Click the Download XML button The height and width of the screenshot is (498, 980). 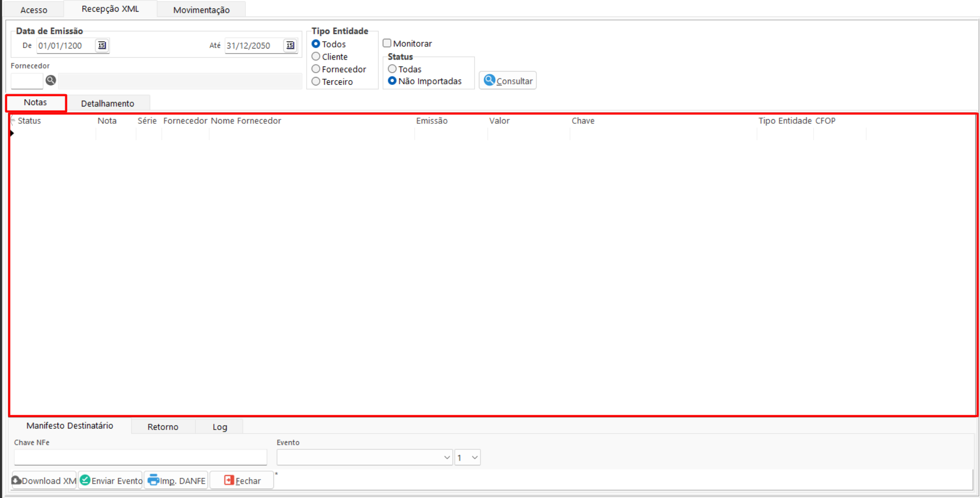(44, 481)
